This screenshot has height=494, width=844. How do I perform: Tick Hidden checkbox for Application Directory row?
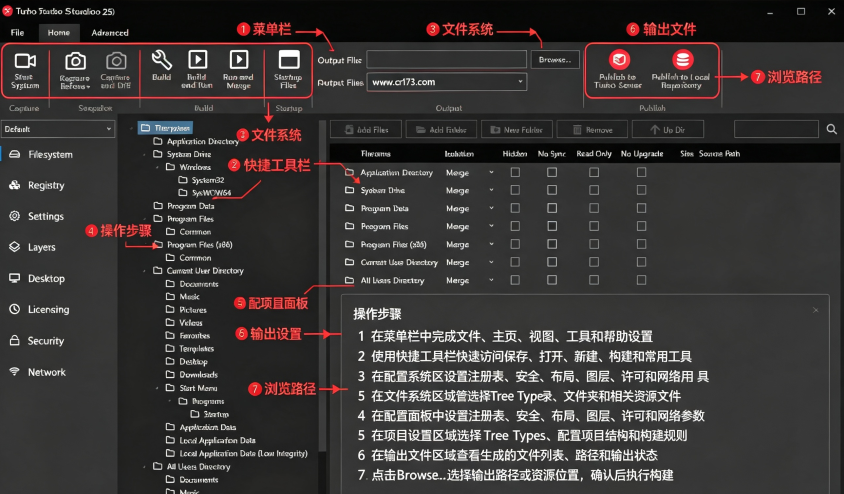[515, 172]
